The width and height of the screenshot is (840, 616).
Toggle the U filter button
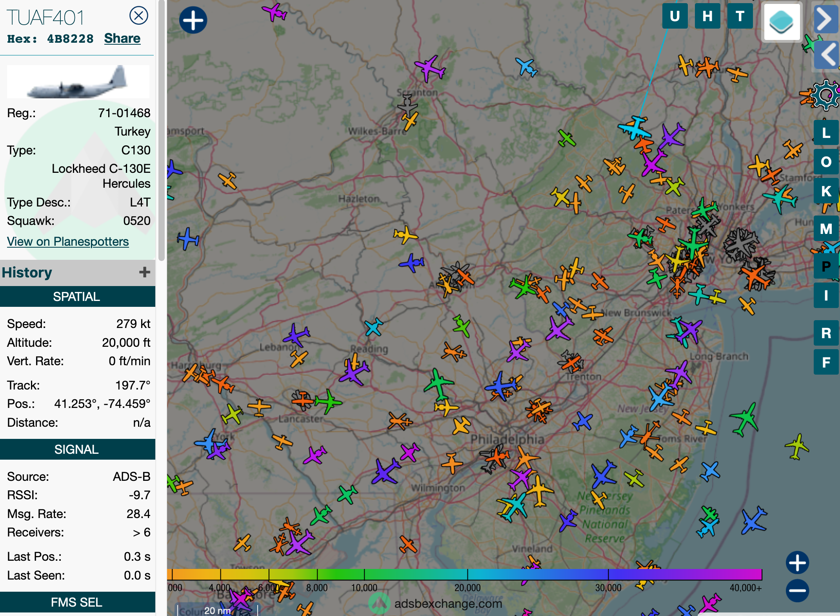[x=675, y=16]
